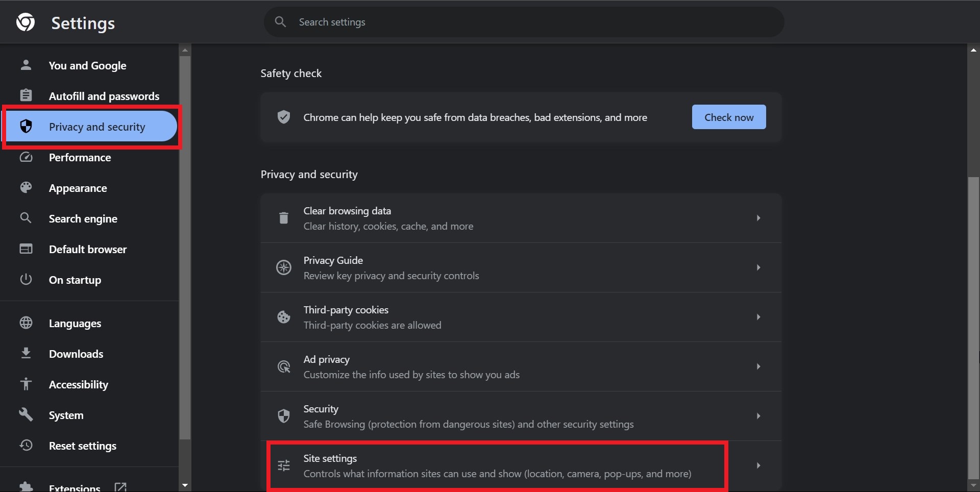
Task: Click the cookie icon for Third-party cookies
Action: 284,317
